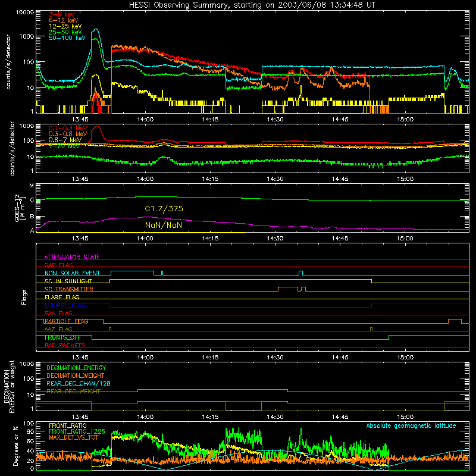Click the 25-50 keV legend entry
The height and width of the screenshot is (476, 476).
tap(65, 32)
